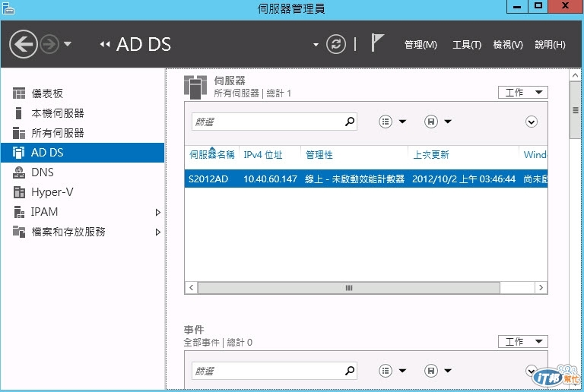Select AD DS in the sidebar
The image size is (584, 392).
tap(83, 153)
